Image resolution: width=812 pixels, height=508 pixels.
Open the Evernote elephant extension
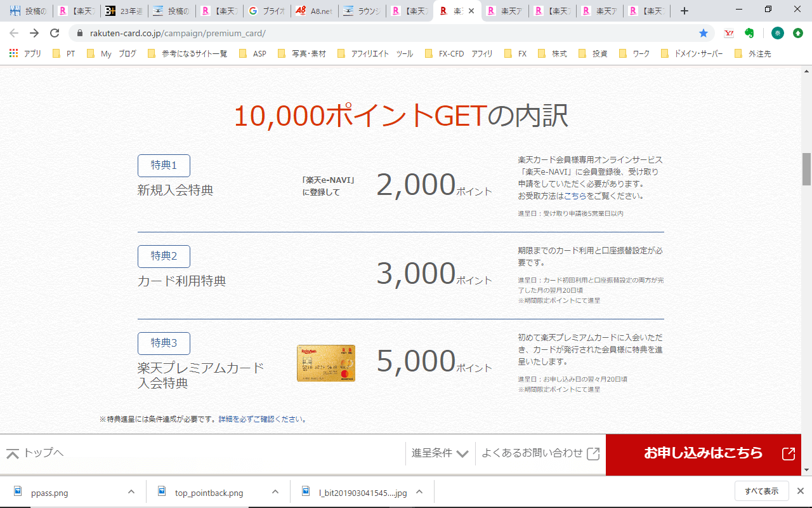pos(749,33)
